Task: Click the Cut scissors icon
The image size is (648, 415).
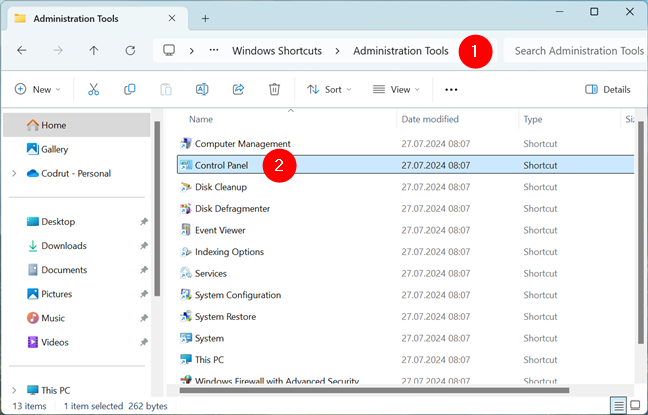Action: [x=93, y=89]
